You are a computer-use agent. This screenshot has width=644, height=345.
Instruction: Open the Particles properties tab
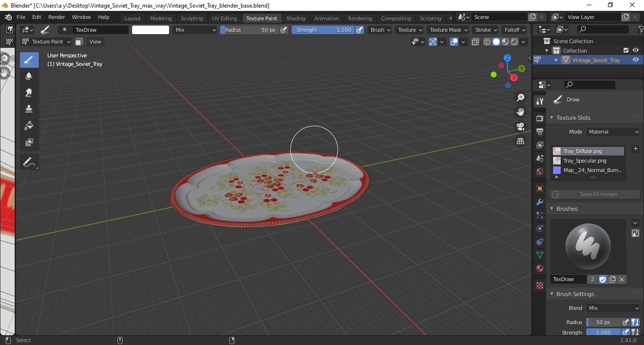pos(539,215)
